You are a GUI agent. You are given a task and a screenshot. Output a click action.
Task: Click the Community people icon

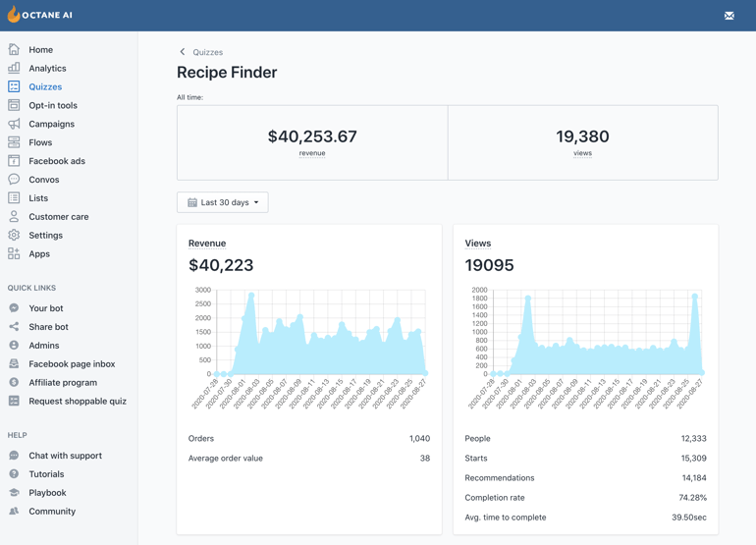click(14, 511)
